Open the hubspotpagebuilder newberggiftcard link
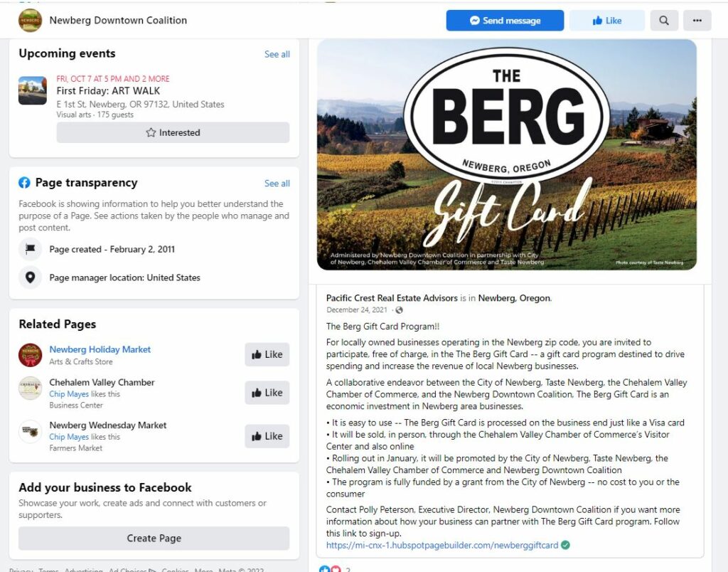728x572 pixels. (x=442, y=545)
